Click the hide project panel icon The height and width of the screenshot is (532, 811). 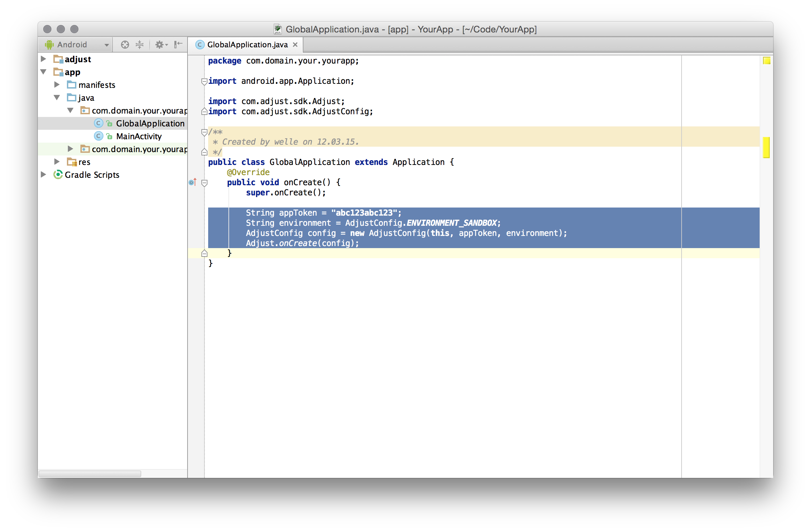[x=178, y=45]
